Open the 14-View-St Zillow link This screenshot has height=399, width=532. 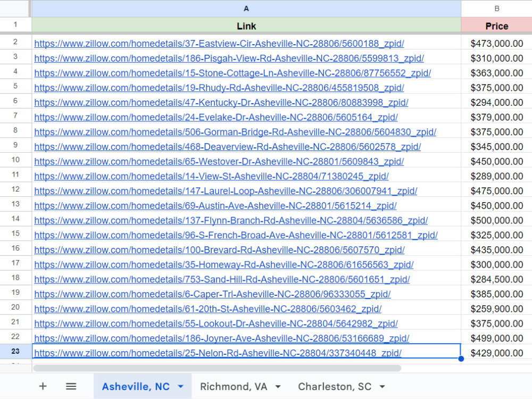(211, 177)
